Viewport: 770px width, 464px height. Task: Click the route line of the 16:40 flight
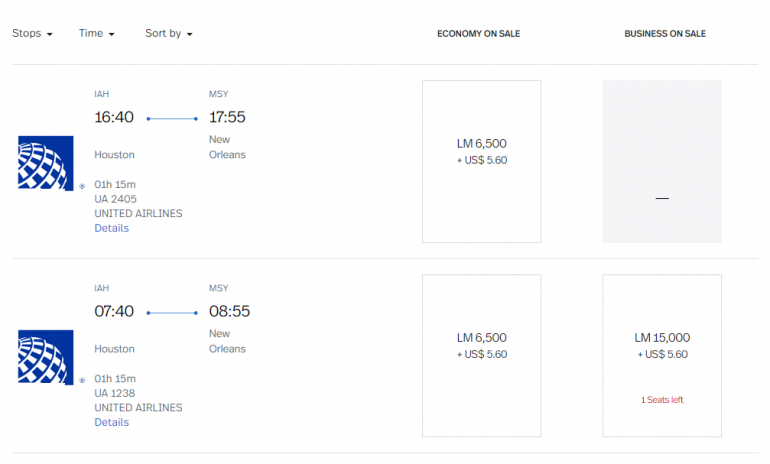tap(172, 119)
